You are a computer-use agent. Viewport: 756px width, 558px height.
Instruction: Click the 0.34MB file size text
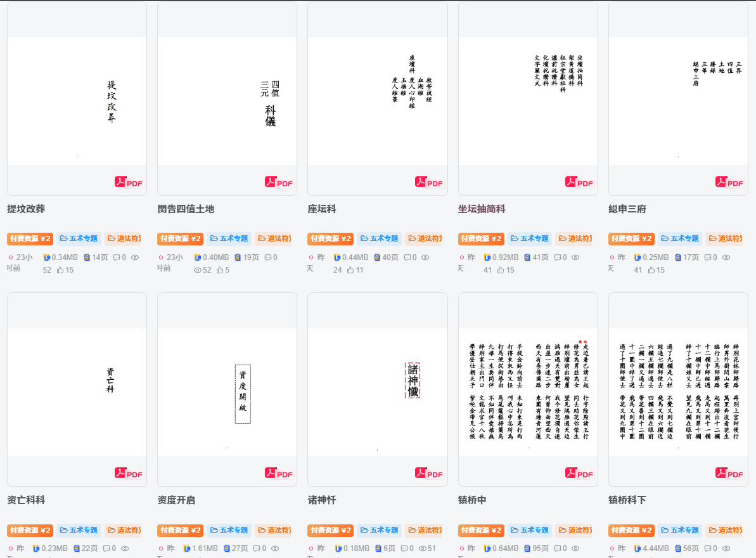65,257
